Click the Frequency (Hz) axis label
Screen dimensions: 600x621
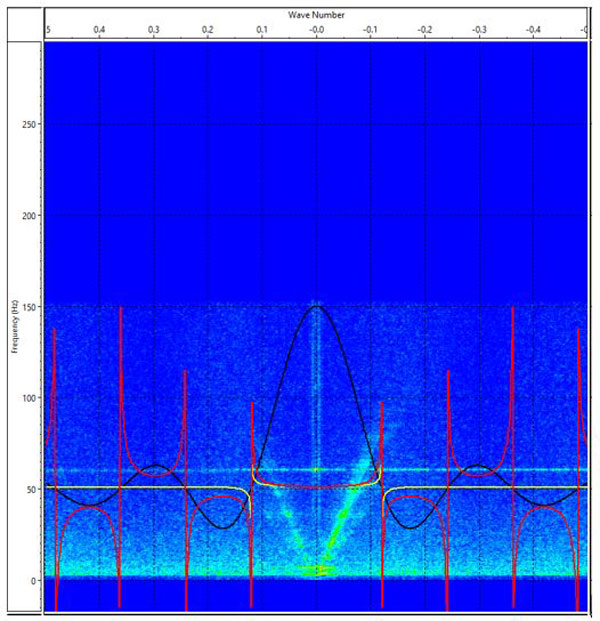click(x=17, y=328)
